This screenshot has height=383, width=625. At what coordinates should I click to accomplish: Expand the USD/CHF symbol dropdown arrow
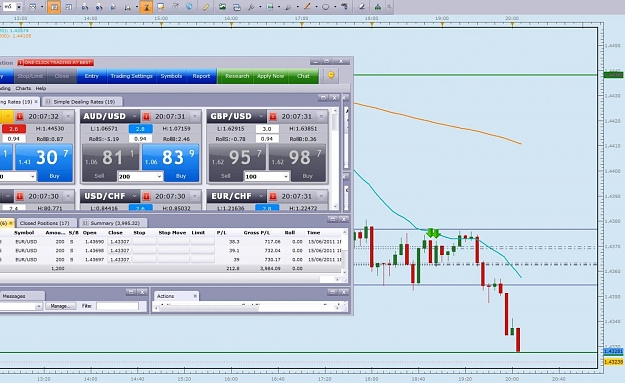click(134, 196)
